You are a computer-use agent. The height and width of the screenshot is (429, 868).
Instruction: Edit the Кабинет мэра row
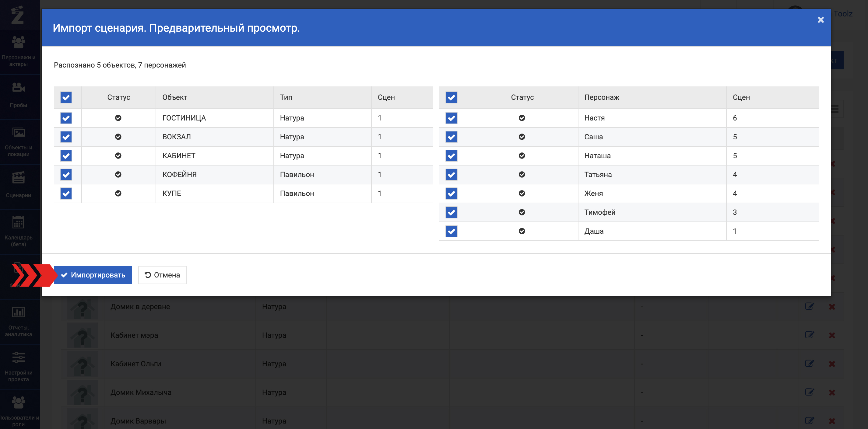coord(810,335)
